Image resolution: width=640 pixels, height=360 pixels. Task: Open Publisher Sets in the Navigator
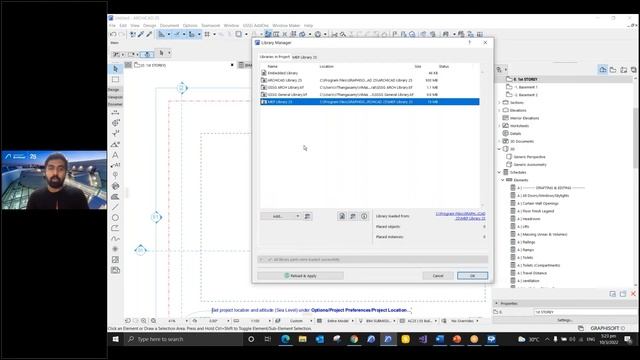633,70
